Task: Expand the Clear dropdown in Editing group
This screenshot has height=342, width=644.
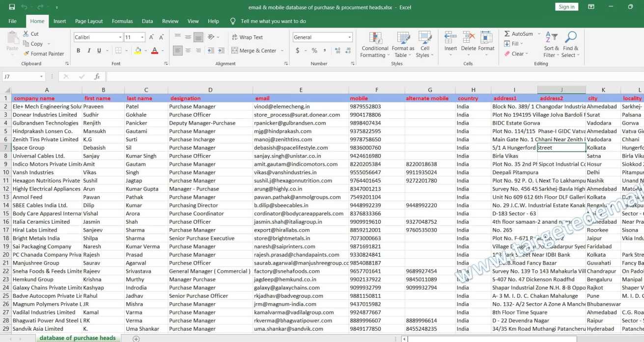Action: [527, 54]
